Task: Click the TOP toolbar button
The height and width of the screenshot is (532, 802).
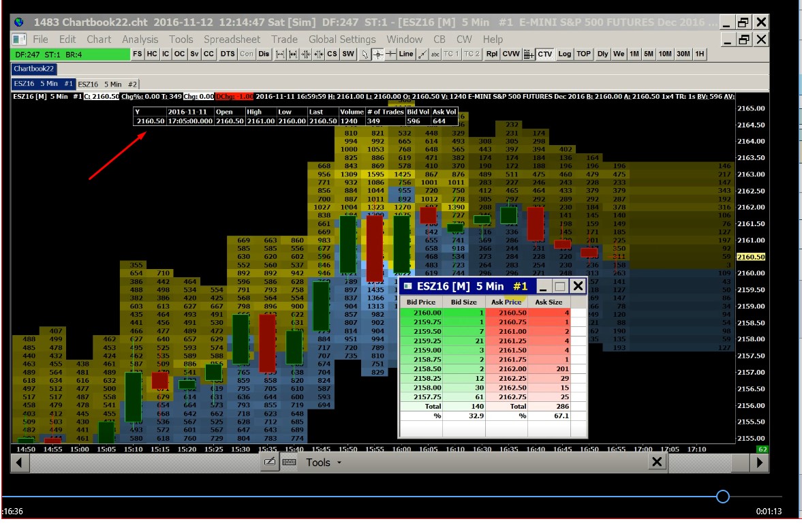Action: click(583, 54)
